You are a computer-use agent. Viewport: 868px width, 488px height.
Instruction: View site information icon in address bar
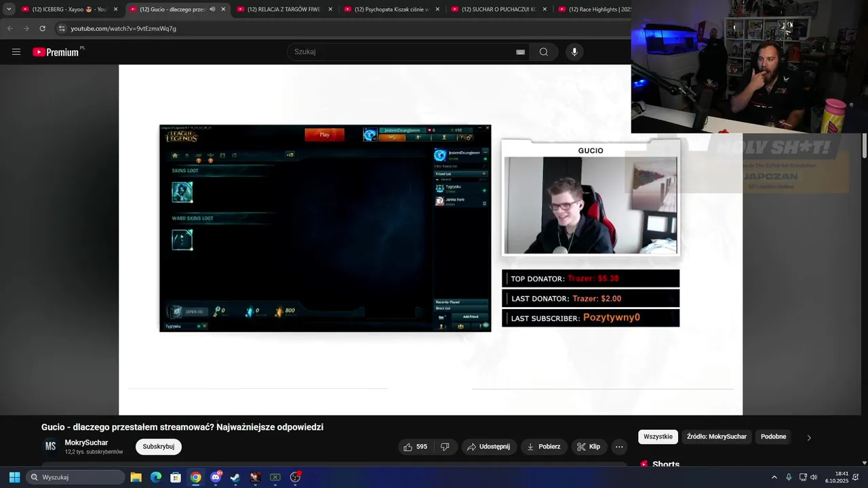pos(62,28)
